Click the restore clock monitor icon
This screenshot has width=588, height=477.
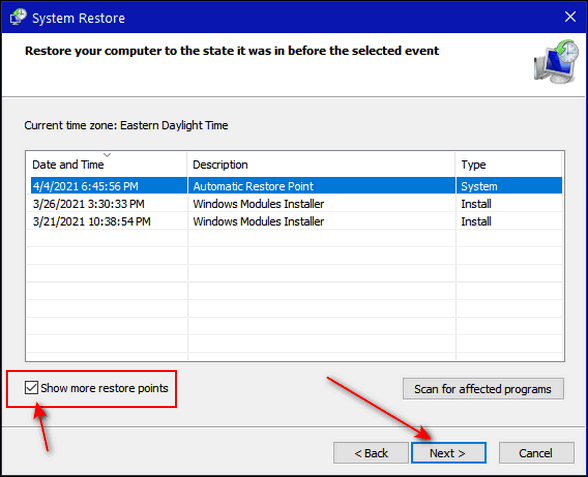point(556,62)
